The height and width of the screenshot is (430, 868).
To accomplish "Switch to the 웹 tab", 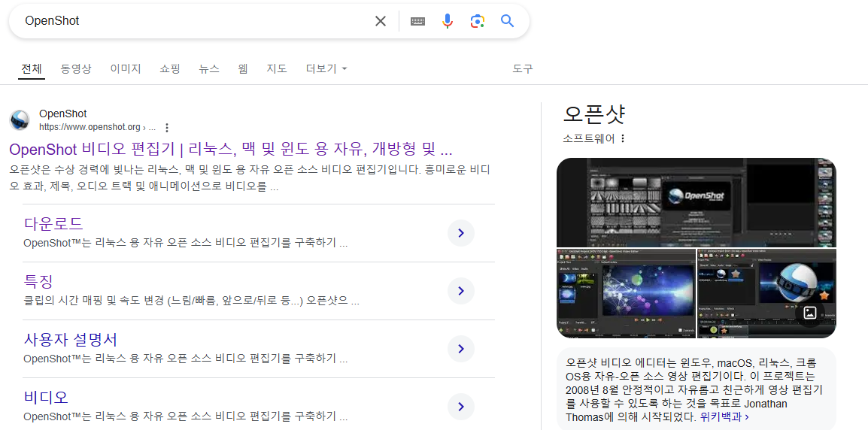I will pos(243,68).
